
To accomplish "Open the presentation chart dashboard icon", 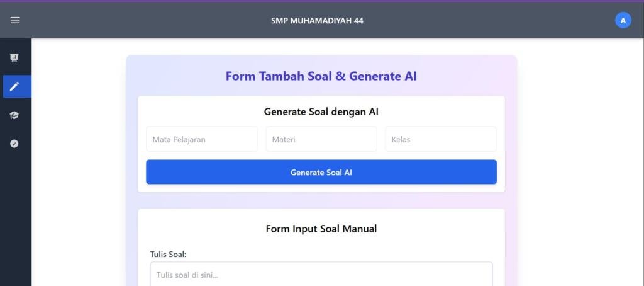I will point(14,58).
